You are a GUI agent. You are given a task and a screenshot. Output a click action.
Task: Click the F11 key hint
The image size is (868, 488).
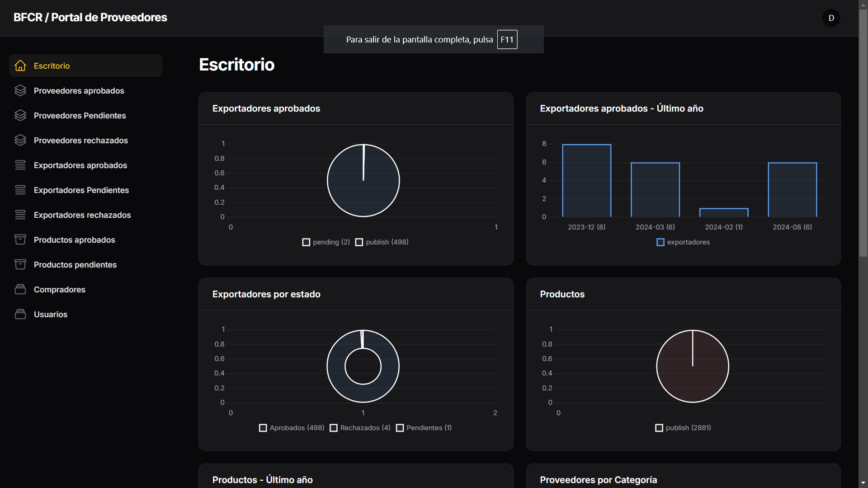coord(507,39)
